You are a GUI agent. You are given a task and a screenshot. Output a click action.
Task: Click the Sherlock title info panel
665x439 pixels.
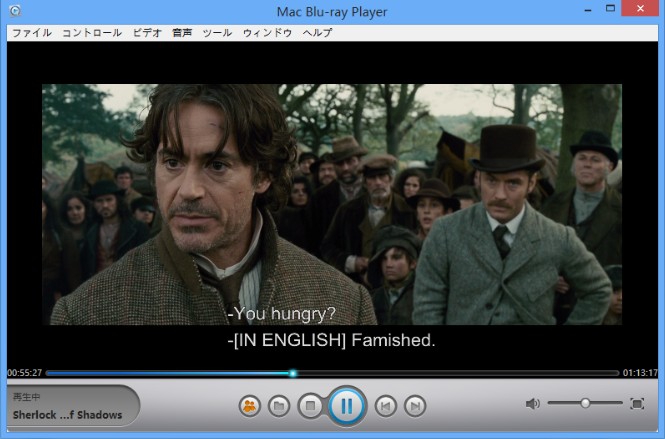pos(68,406)
